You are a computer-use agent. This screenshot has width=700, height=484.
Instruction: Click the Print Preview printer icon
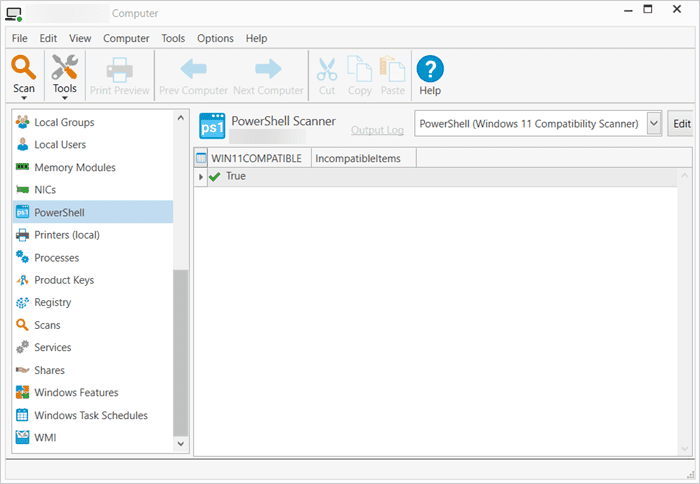tap(119, 70)
